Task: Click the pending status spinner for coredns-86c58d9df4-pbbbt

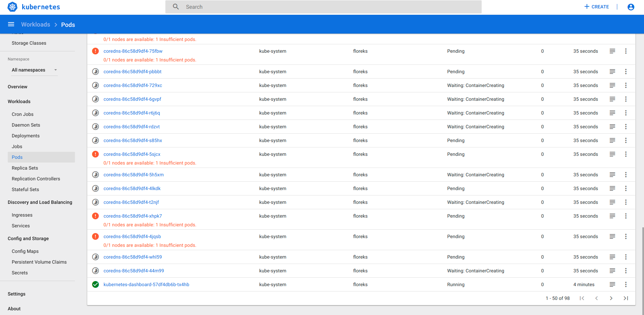Action: tap(95, 72)
